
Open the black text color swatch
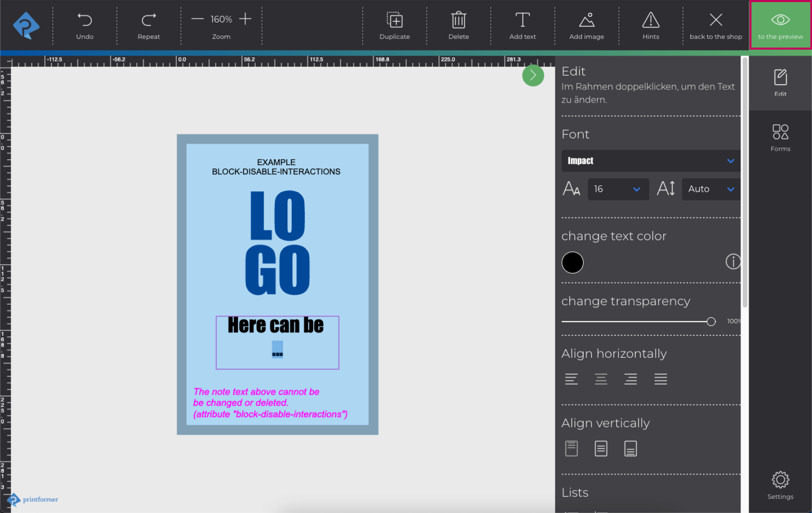(572, 263)
